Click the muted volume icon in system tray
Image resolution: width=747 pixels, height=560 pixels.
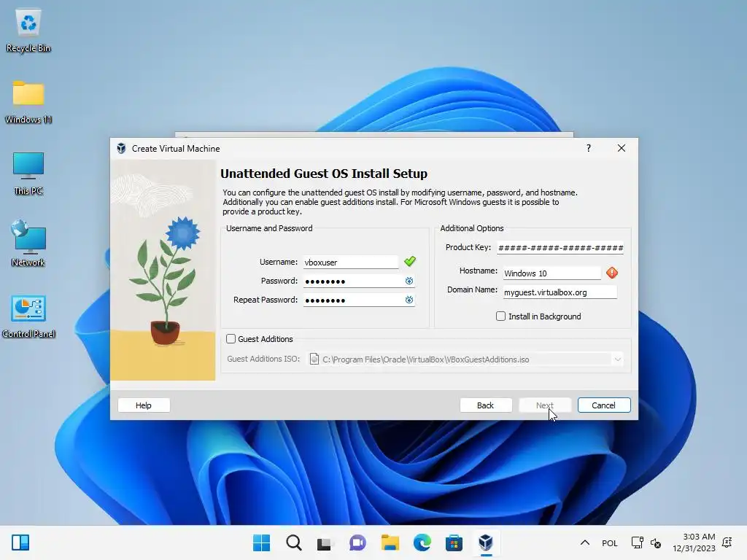pyautogui.click(x=656, y=542)
